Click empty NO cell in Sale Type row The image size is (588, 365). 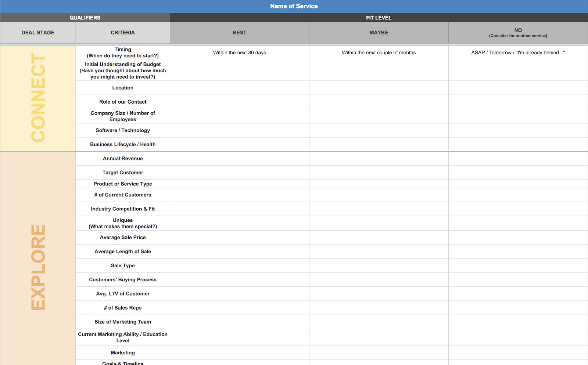(518, 265)
